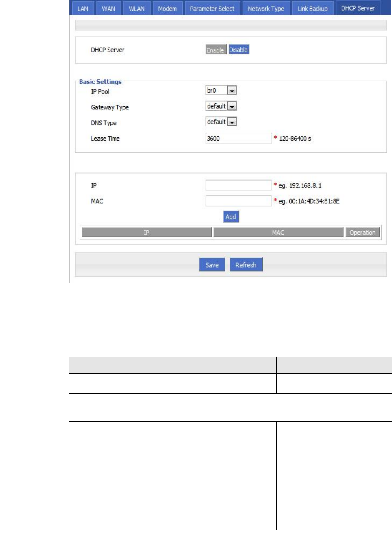Open the DNS Type dropdown
This screenshot has height=551, width=392.
(221, 122)
